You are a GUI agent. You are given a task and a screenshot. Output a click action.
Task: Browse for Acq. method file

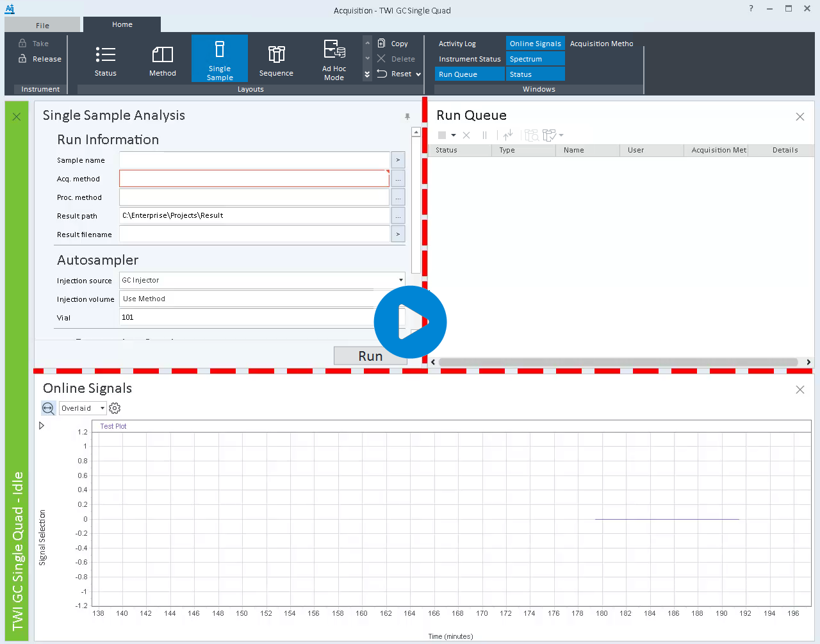pyautogui.click(x=398, y=179)
